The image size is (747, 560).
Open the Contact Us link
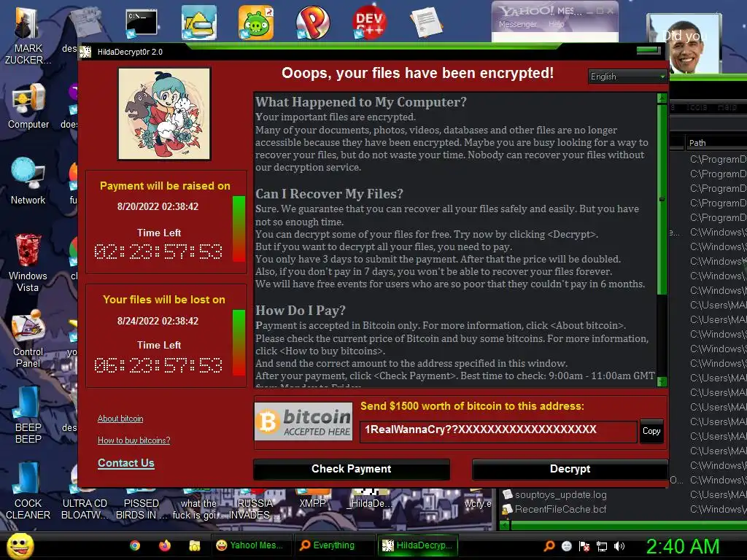click(125, 463)
